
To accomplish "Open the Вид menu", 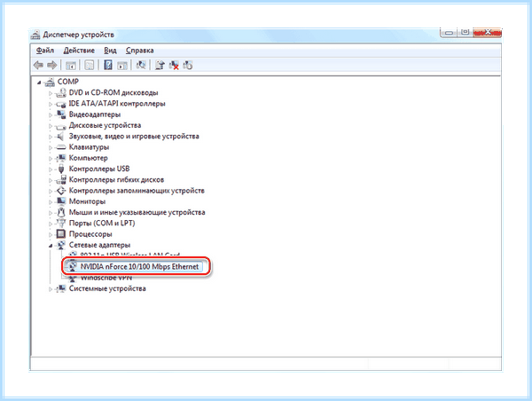I will tap(110, 51).
